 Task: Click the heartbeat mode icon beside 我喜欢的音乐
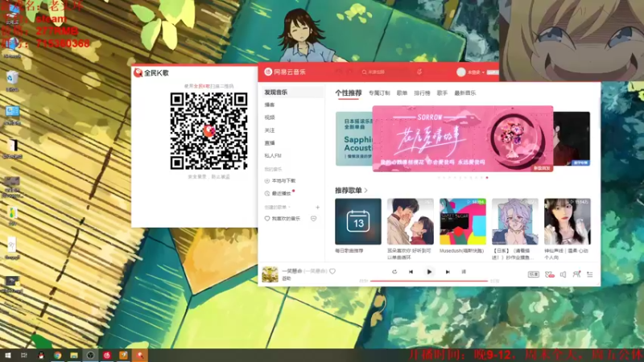tap(313, 219)
